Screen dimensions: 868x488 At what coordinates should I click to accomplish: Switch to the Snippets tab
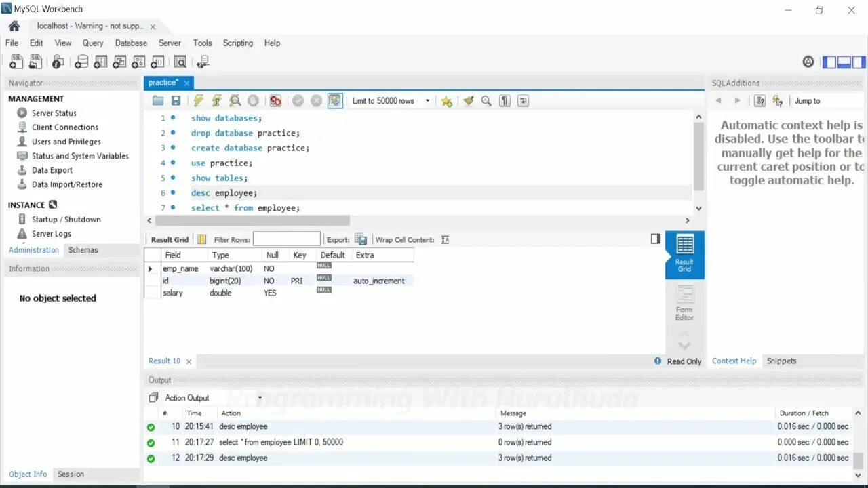coord(781,361)
